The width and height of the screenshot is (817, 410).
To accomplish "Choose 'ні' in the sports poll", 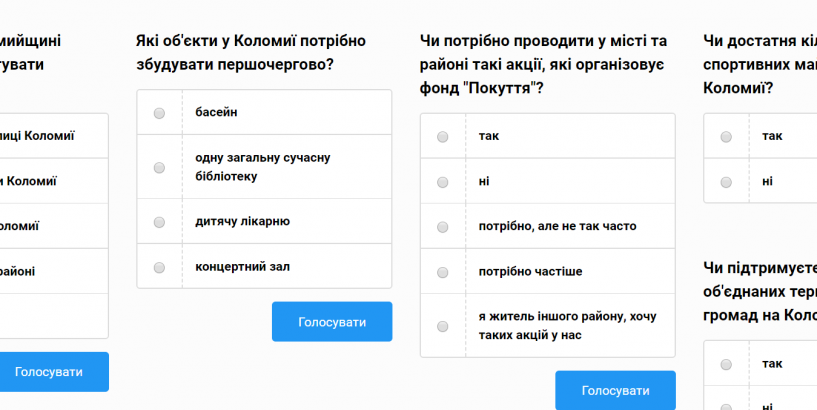I will coord(726,182).
